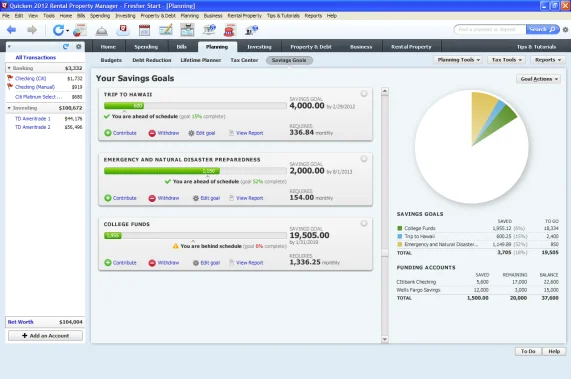
Task: Click in the payment or deposit search field
Action: [490, 30]
